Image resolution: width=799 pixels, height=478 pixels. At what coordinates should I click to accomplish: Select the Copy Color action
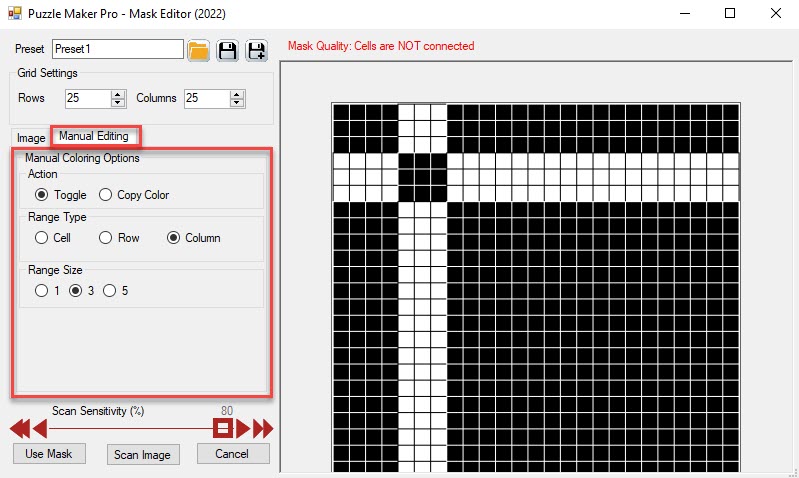coord(105,195)
